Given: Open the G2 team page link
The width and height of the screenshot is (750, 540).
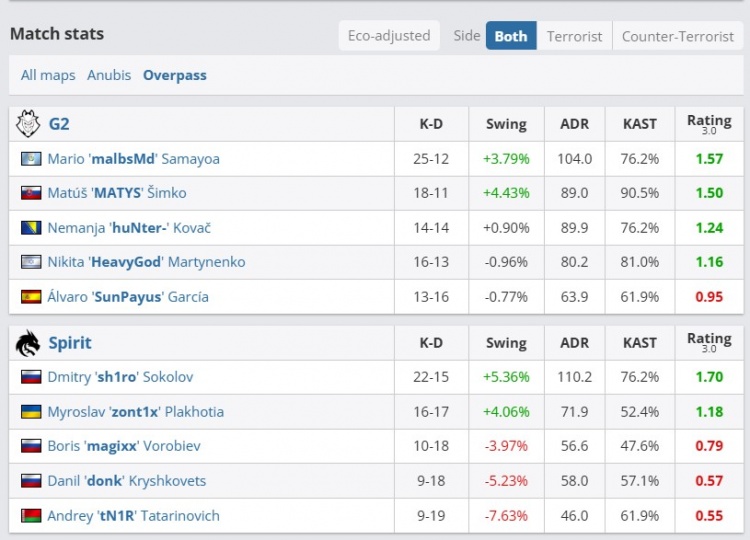Looking at the screenshot, I should 59,124.
